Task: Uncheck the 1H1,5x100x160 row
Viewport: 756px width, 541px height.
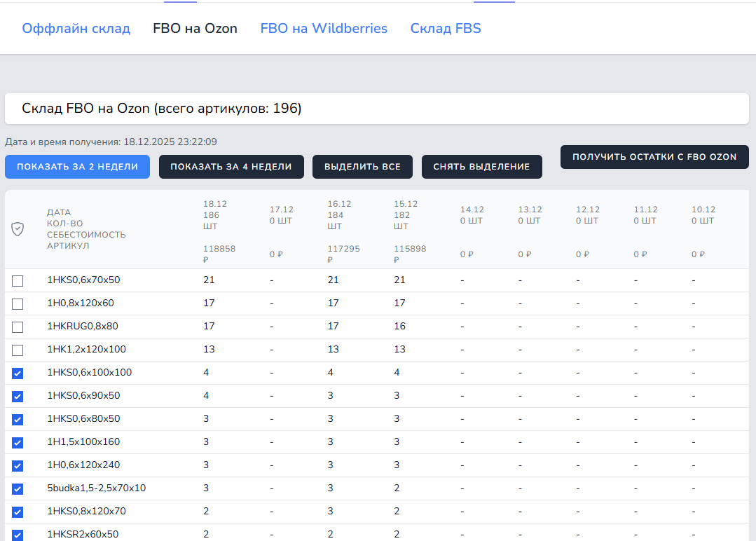Action: click(x=18, y=443)
